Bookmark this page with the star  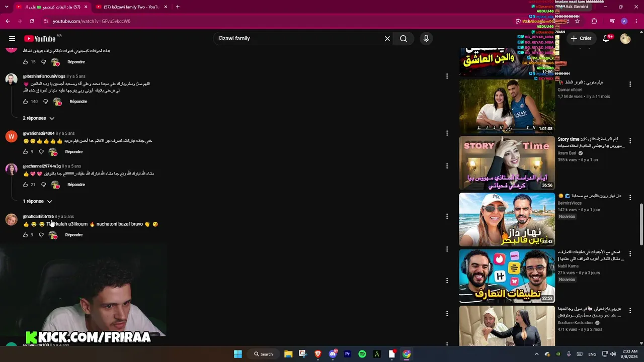(x=577, y=21)
